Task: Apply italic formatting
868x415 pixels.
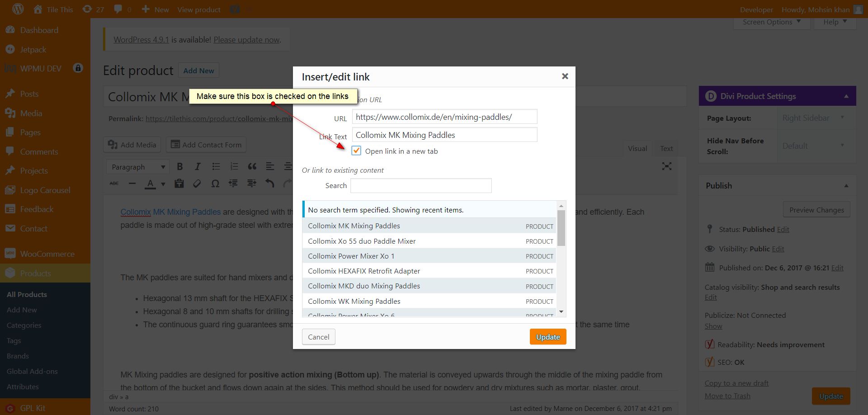Action: click(x=198, y=167)
